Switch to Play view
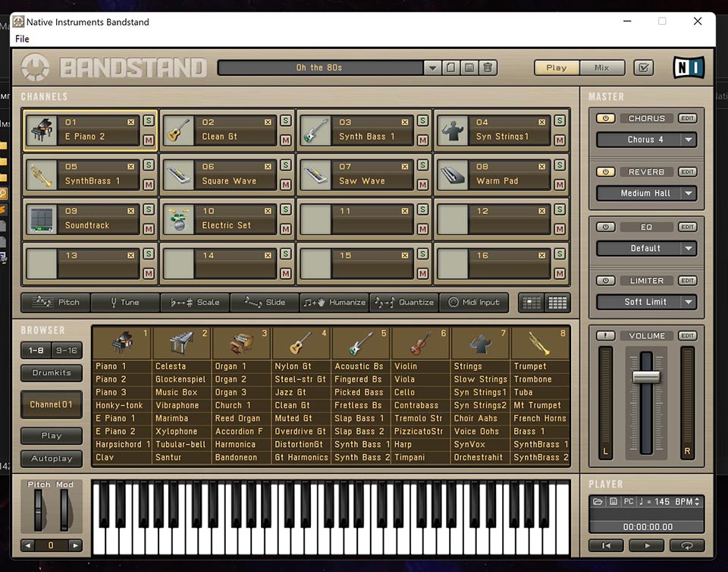The width and height of the screenshot is (728, 572). 557,68
